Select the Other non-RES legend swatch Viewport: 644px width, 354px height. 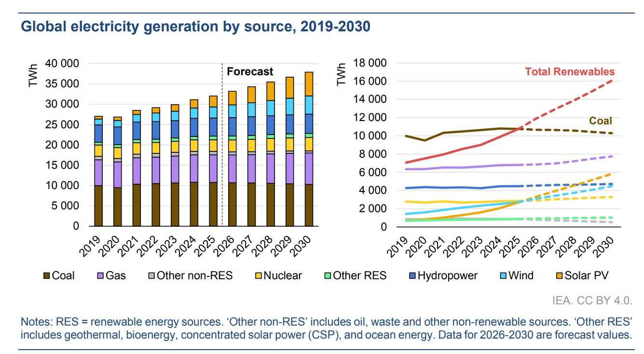pos(152,276)
